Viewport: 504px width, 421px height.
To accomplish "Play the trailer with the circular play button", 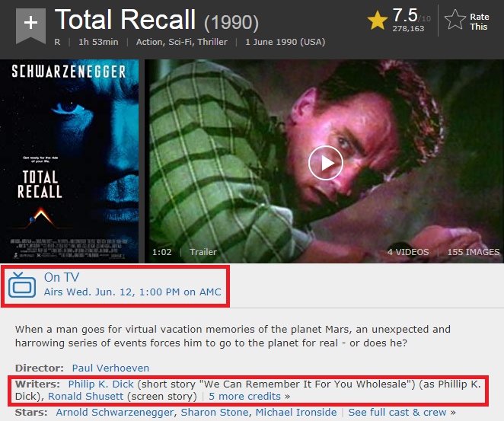I will [x=326, y=163].
